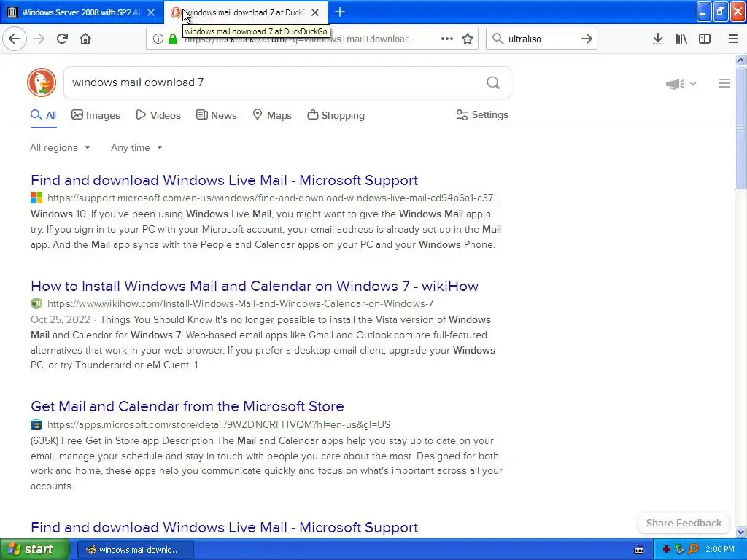This screenshot has width=747, height=560.
Task: Open the Firefox hamburger menu
Action: (x=733, y=39)
